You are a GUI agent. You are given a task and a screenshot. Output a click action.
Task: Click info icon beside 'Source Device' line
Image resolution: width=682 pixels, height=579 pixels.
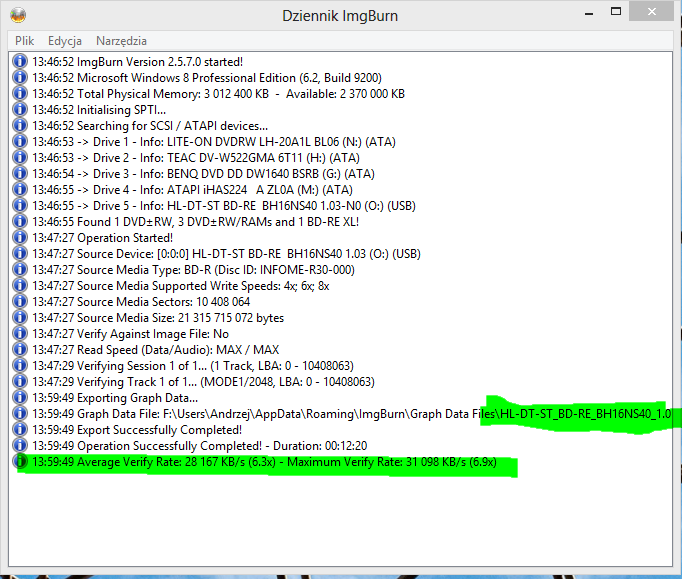click(x=20, y=253)
